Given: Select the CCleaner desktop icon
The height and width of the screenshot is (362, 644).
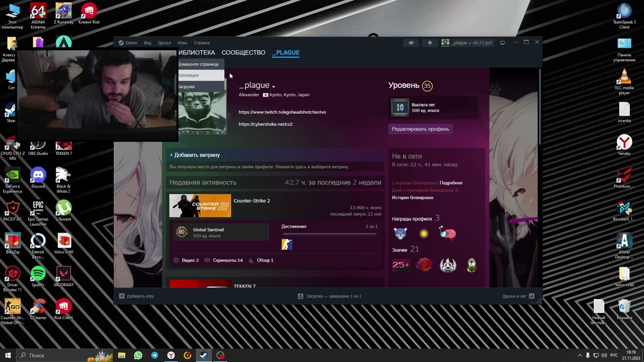Looking at the screenshot, I should click(x=38, y=309).
